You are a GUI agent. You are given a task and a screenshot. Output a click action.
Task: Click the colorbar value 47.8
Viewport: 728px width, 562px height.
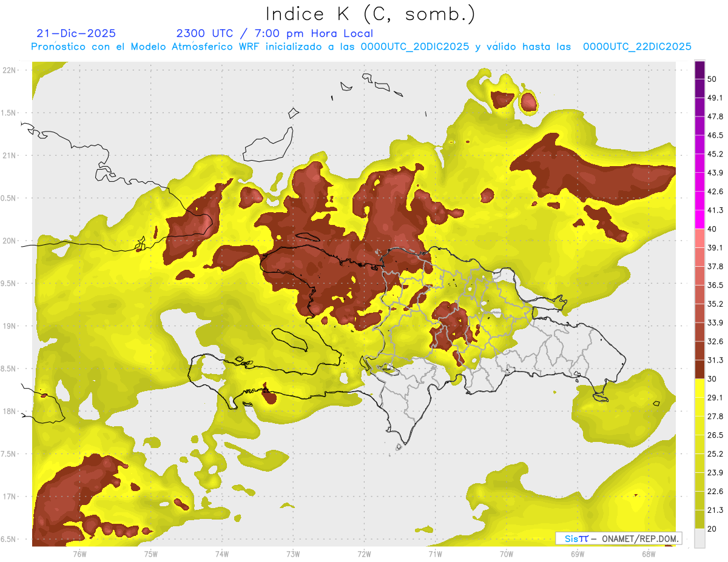[716, 116]
